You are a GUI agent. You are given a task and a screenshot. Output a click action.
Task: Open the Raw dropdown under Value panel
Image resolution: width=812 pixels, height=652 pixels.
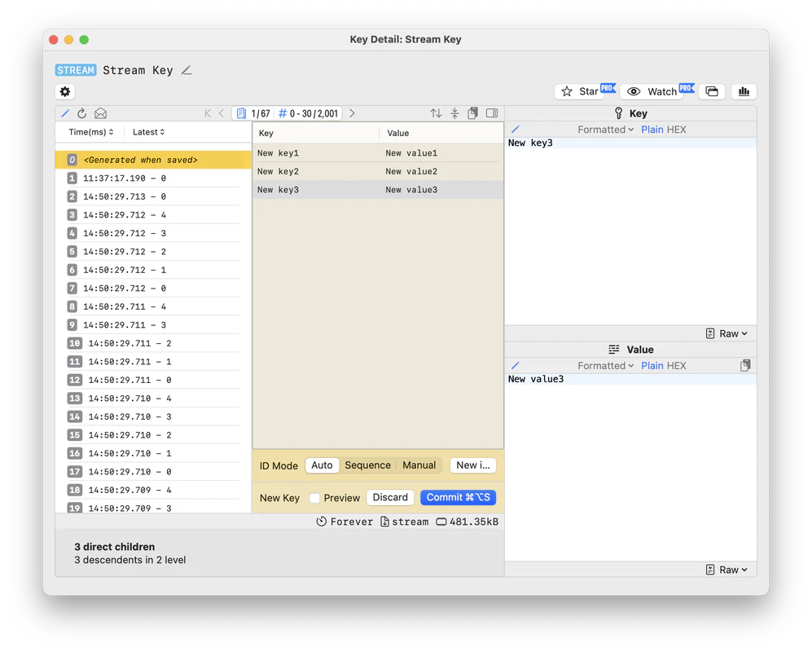click(x=726, y=570)
